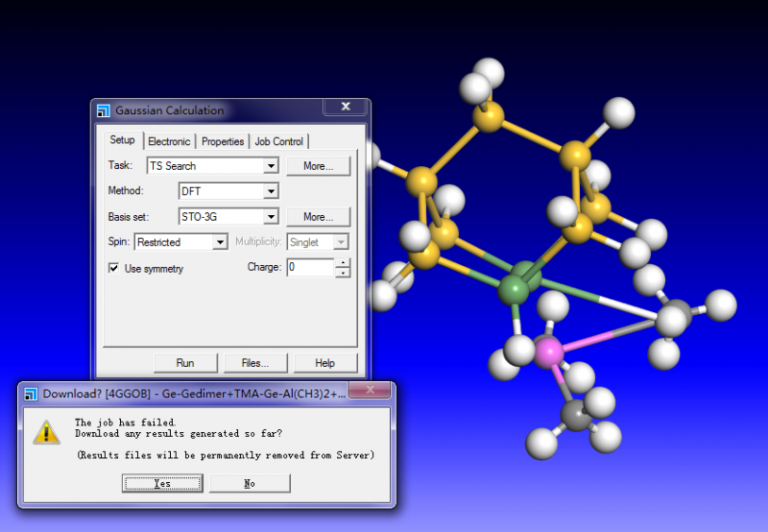This screenshot has width=768, height=532.
Task: Click the Run button
Action: tap(185, 363)
